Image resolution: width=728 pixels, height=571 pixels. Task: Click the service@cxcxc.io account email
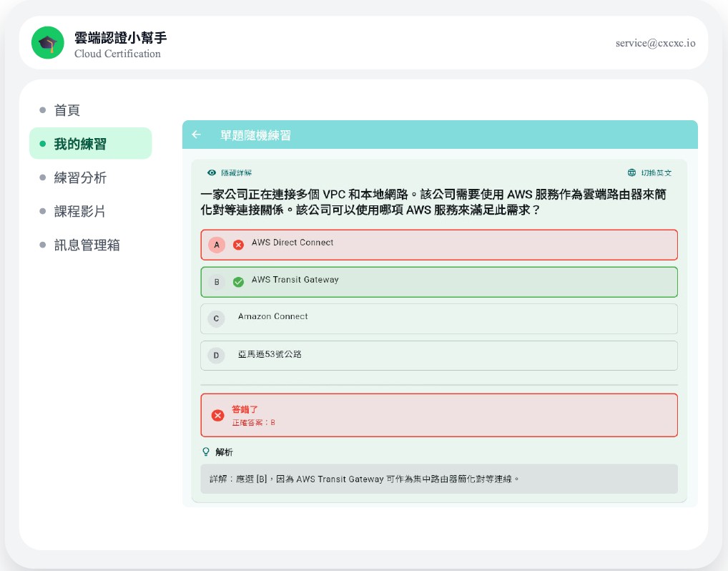pyautogui.click(x=655, y=43)
